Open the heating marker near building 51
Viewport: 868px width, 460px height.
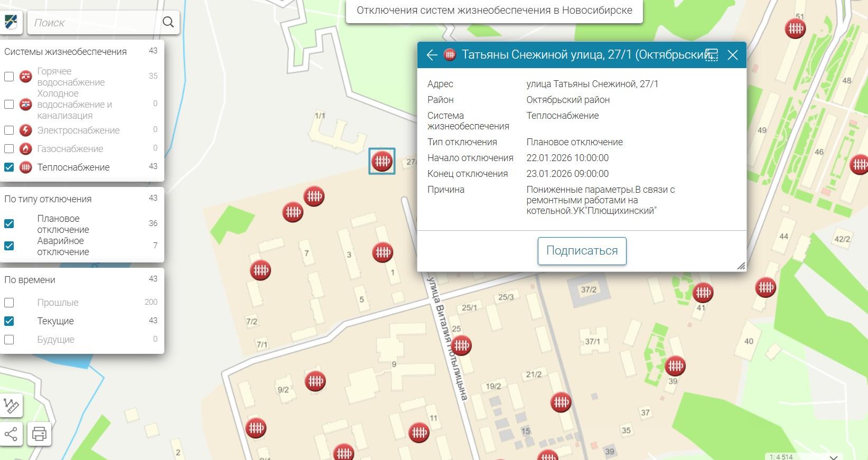pyautogui.click(x=795, y=29)
